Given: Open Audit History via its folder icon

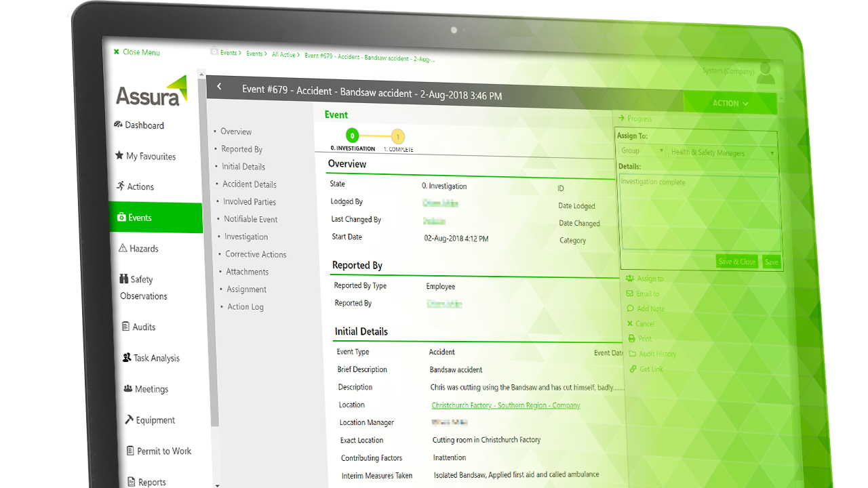Looking at the screenshot, I should point(633,354).
